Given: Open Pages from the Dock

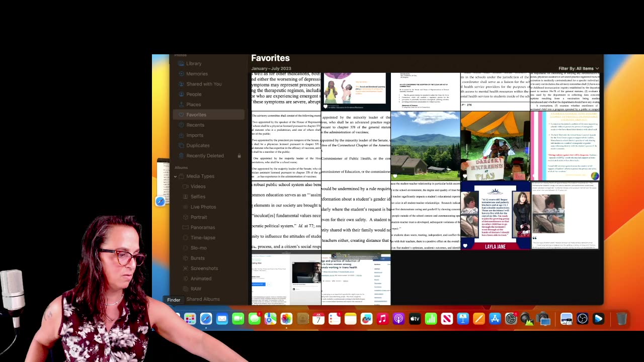Looking at the screenshot, I should click(x=479, y=319).
